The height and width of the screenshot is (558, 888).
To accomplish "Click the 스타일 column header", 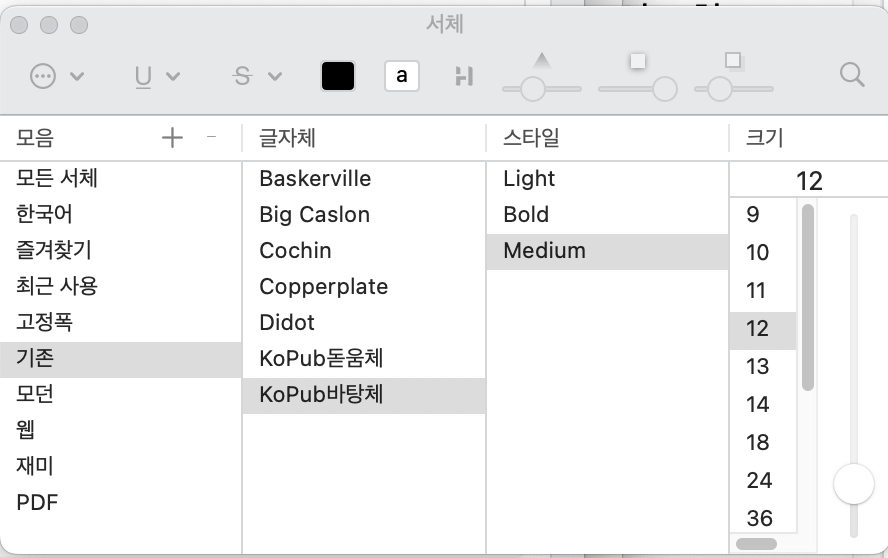I will click(531, 138).
